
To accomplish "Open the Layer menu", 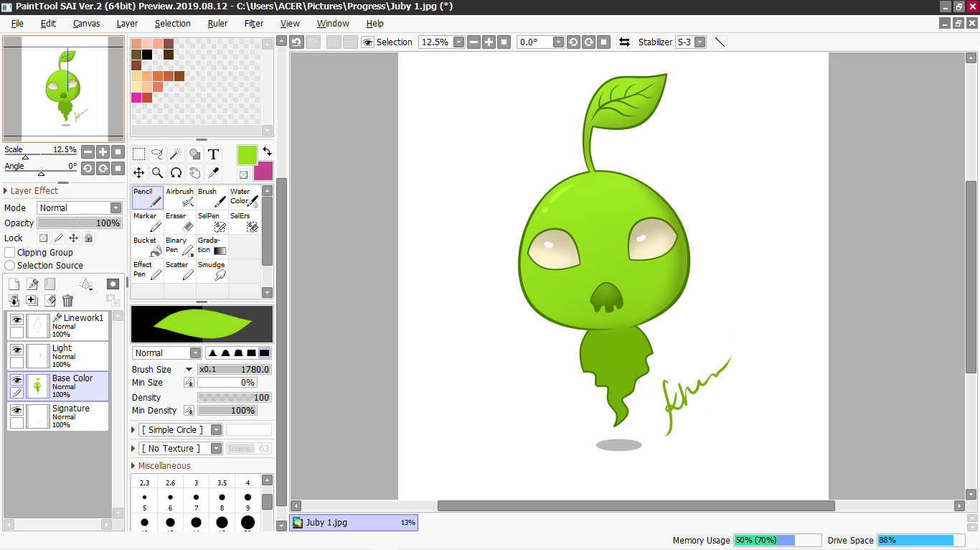I will (x=127, y=23).
